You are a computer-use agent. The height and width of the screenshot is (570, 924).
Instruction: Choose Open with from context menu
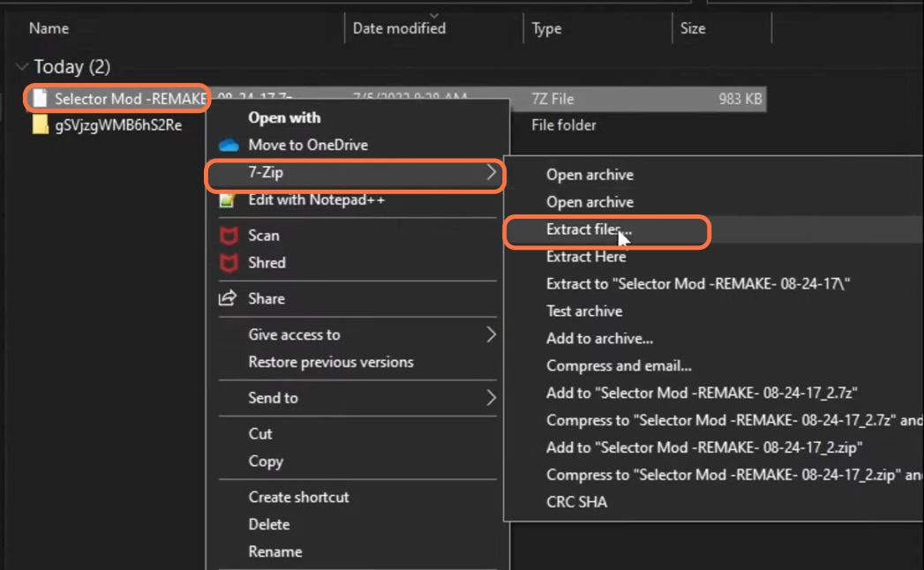tap(285, 118)
